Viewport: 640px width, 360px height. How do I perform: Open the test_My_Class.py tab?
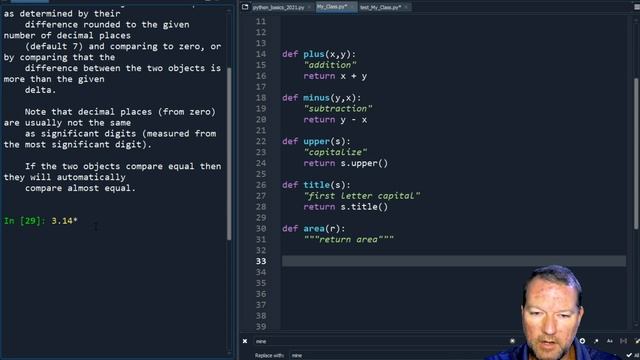pos(380,7)
